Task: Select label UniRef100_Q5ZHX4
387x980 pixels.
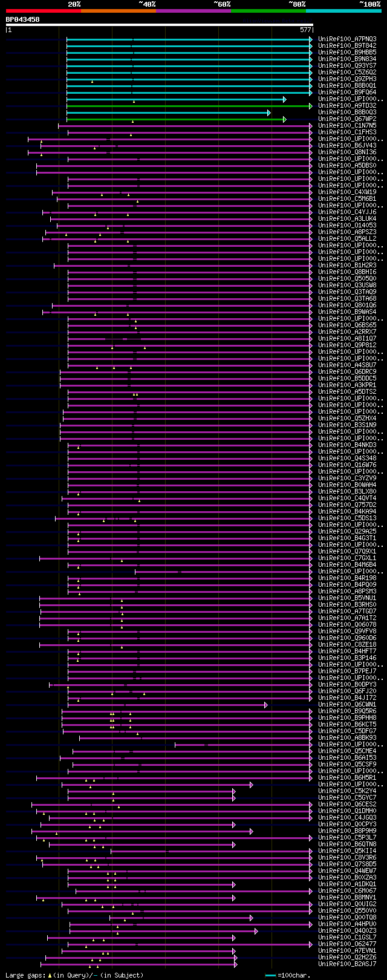Action: click(x=347, y=418)
